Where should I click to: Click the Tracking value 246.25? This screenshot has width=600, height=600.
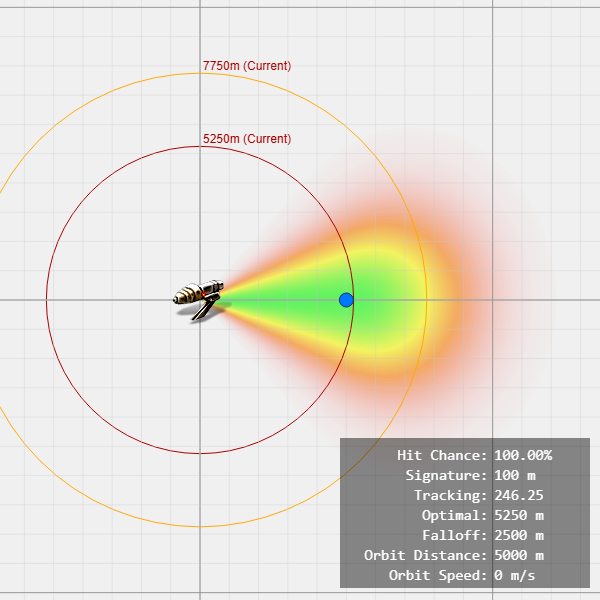518,495
